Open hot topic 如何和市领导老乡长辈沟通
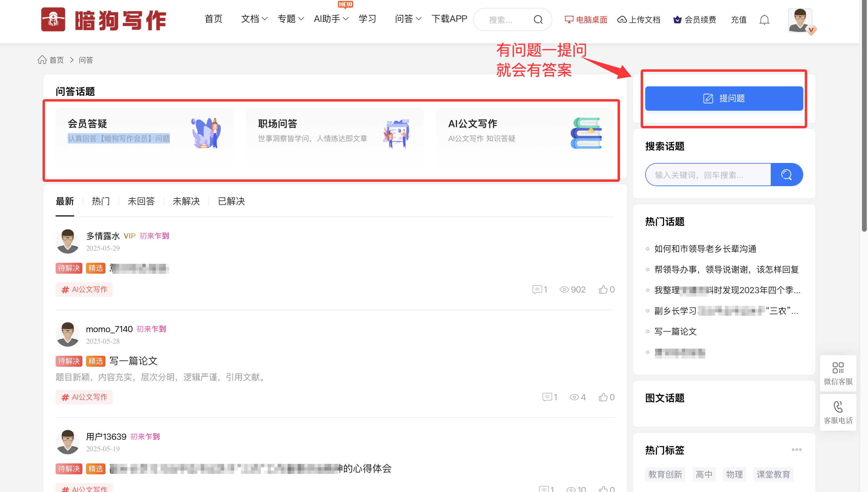This screenshot has width=868, height=492. [705, 249]
